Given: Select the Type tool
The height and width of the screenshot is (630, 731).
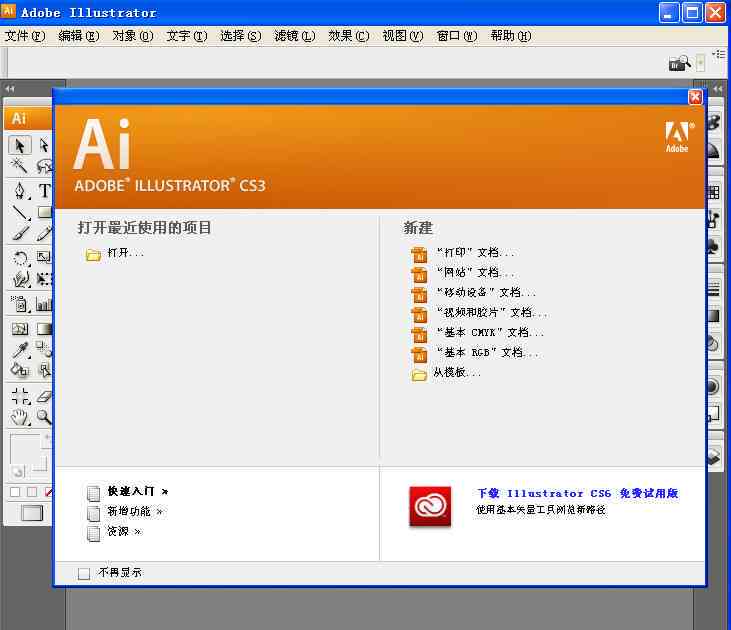Looking at the screenshot, I should tap(44, 191).
